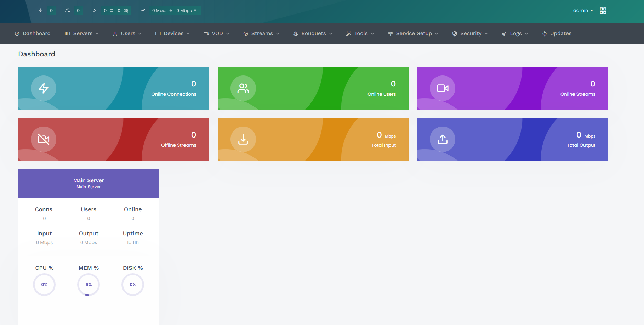
Task: Click the Online Users people icon
Action: click(x=243, y=88)
